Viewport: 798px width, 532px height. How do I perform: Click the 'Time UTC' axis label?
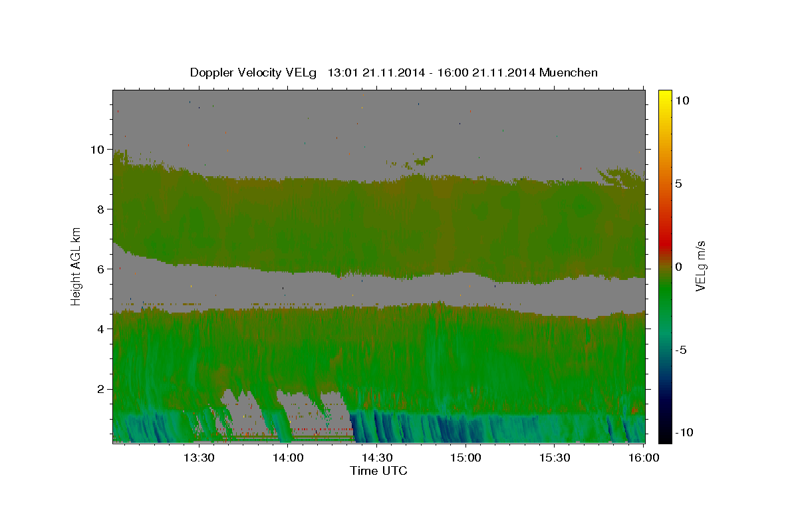378,471
